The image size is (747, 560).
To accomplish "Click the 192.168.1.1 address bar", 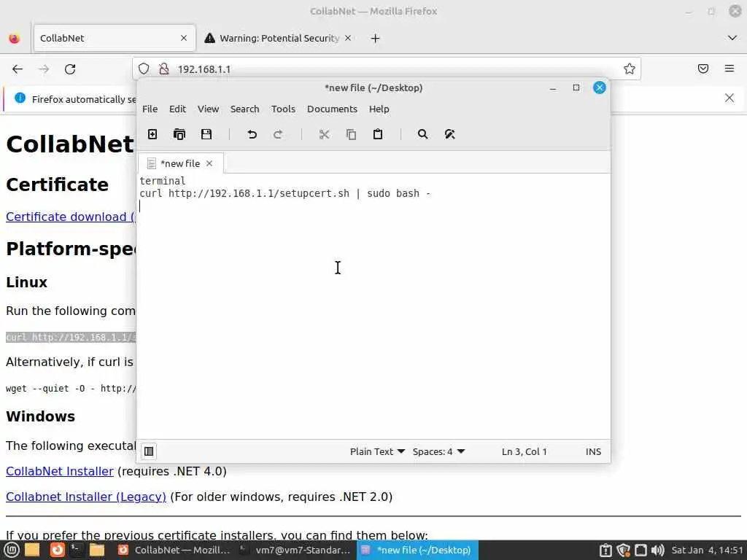I will (387, 69).
